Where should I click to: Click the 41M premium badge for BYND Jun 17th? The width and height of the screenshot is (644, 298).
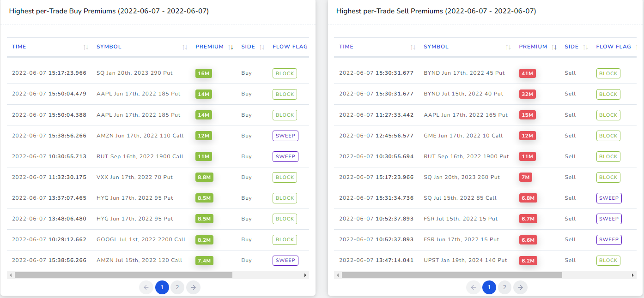[x=528, y=73]
